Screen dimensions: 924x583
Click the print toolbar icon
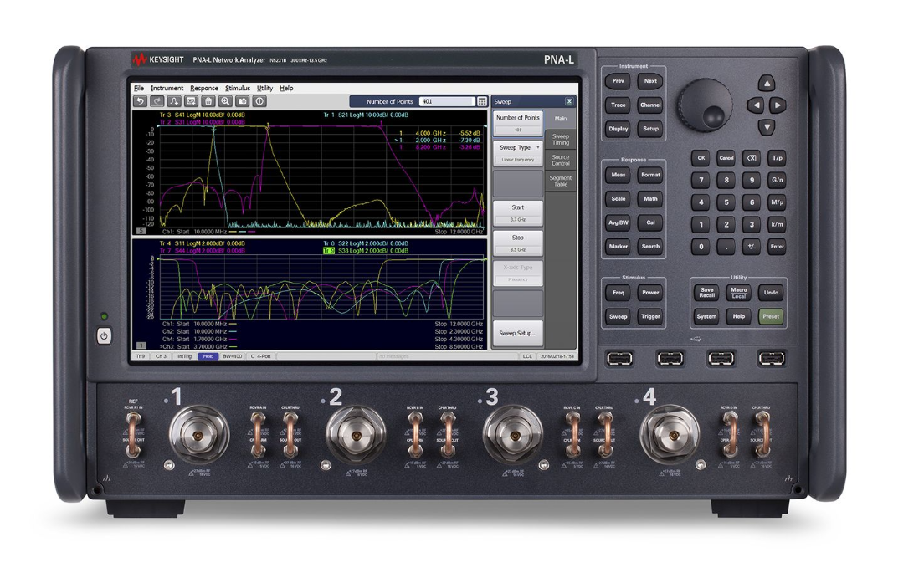(x=191, y=101)
